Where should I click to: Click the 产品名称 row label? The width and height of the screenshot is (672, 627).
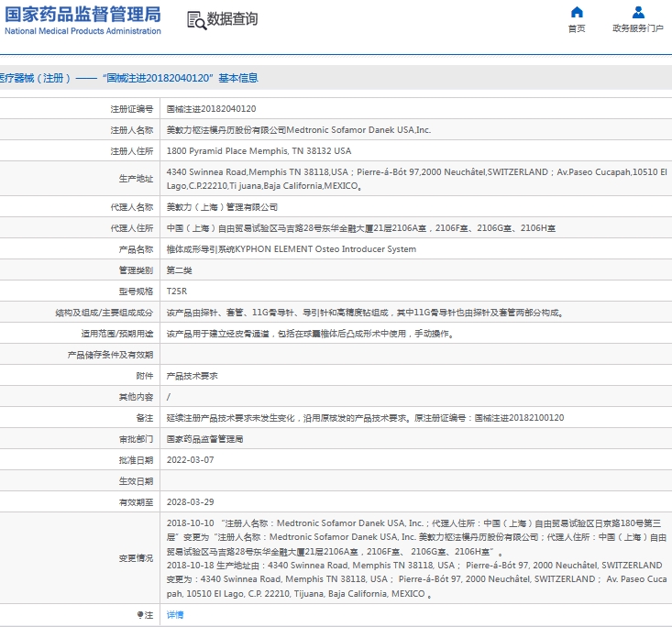(x=136, y=249)
